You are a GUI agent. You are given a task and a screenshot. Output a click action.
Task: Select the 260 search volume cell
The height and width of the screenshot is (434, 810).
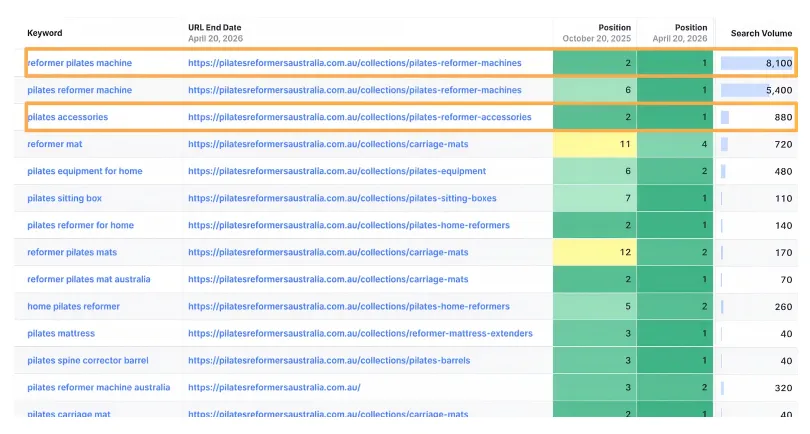click(757, 306)
